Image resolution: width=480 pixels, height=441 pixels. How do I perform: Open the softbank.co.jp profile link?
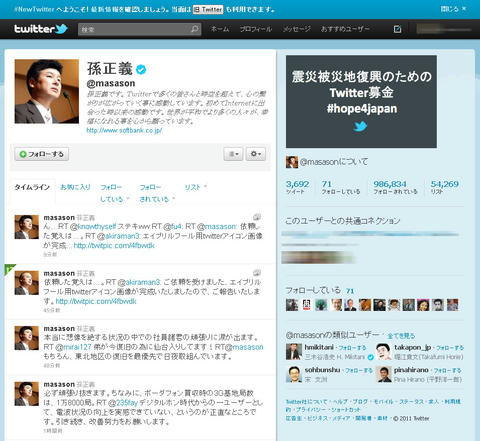[124, 130]
